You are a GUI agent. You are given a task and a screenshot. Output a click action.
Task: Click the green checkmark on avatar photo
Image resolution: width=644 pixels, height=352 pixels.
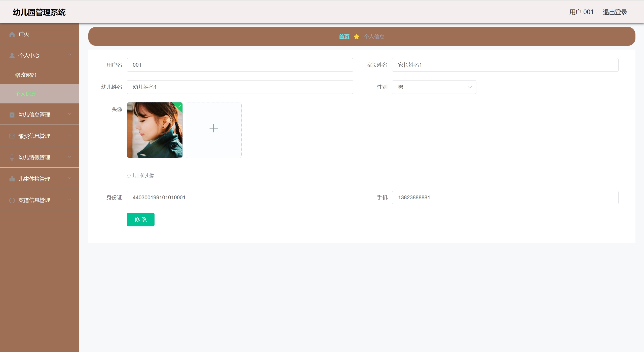[179, 106]
